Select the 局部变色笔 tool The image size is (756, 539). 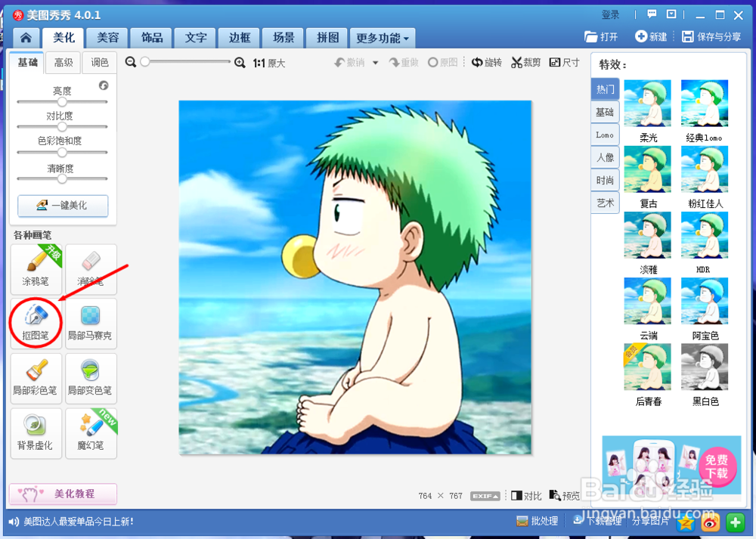[91, 379]
